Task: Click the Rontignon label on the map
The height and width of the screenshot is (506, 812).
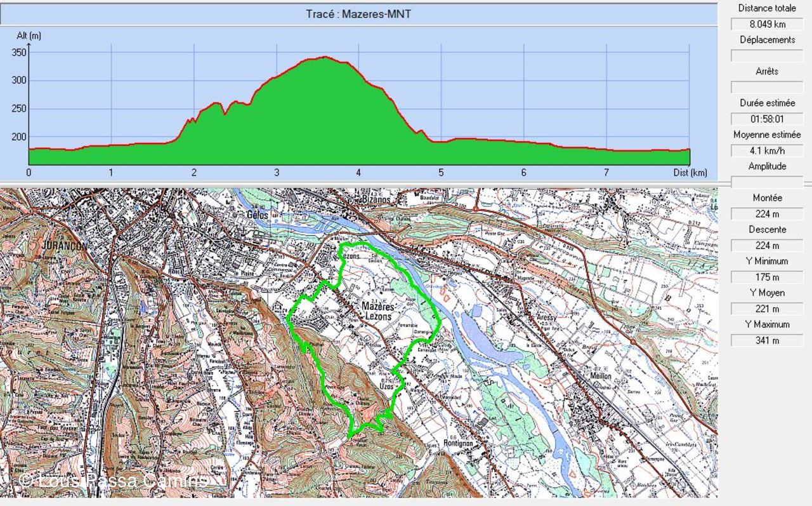Action: point(459,443)
